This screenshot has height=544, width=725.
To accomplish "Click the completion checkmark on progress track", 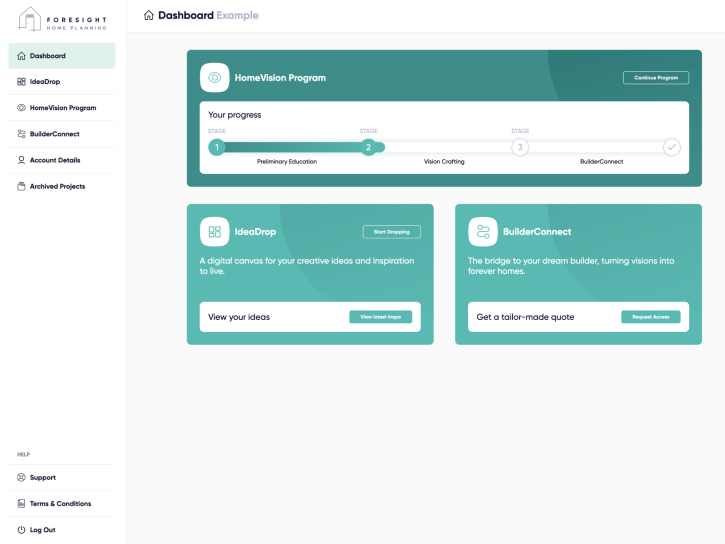I will [x=672, y=147].
